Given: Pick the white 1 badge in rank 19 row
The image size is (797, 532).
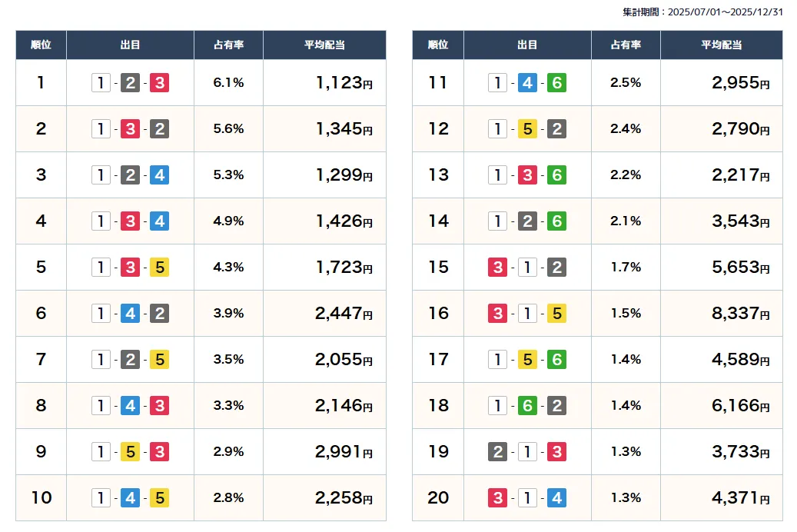Looking at the screenshot, I should coord(527,452).
